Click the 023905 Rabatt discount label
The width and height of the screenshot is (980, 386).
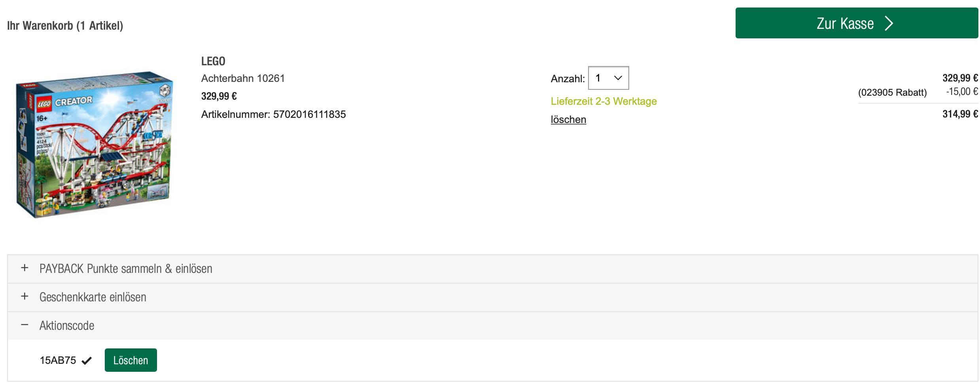(x=892, y=93)
